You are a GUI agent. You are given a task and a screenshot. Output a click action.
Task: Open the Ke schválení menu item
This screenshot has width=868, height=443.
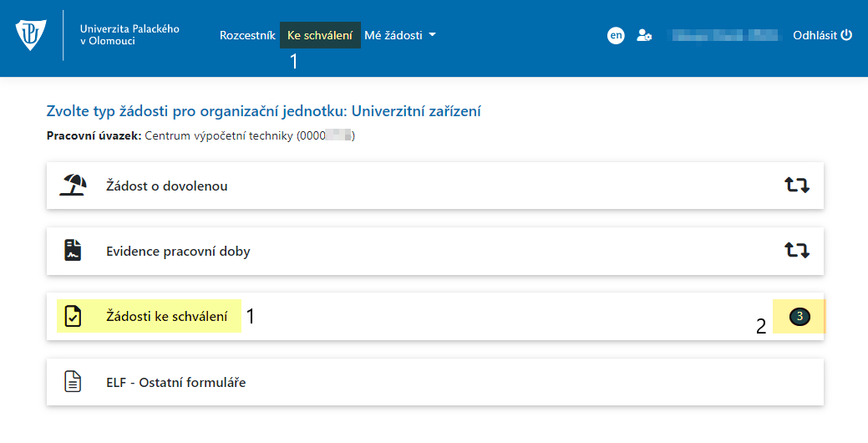click(x=320, y=35)
